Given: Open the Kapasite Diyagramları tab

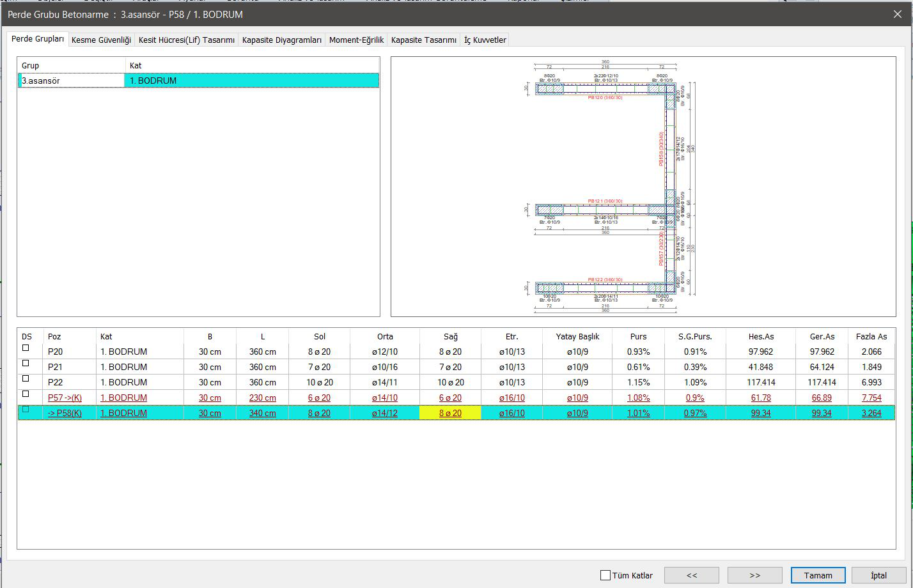Looking at the screenshot, I should 282,40.
